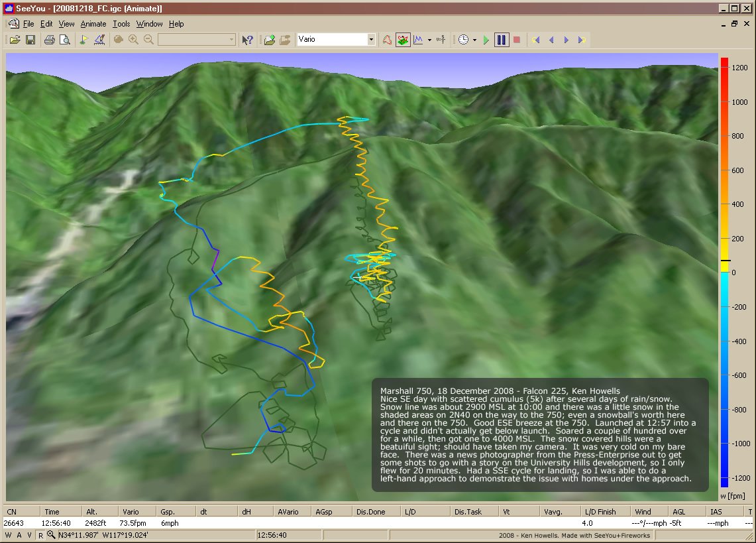Switch to the 2D route map view icon
The height and width of the screenshot is (543, 756).
pyautogui.click(x=387, y=40)
